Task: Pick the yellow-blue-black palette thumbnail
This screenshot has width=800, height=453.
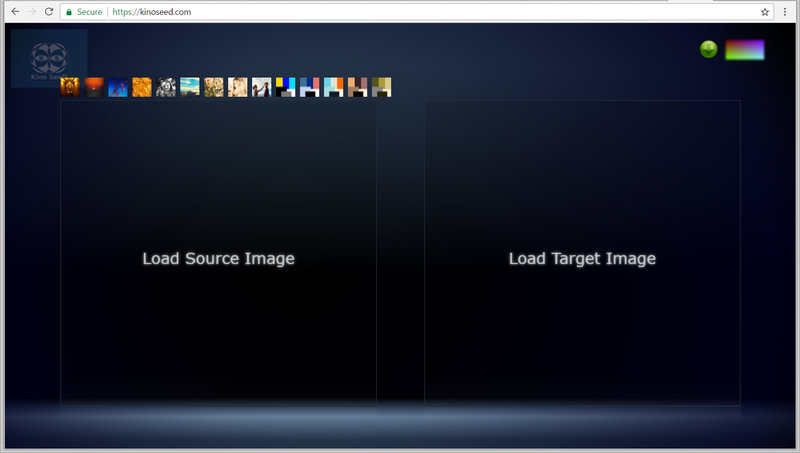Action: 286,88
